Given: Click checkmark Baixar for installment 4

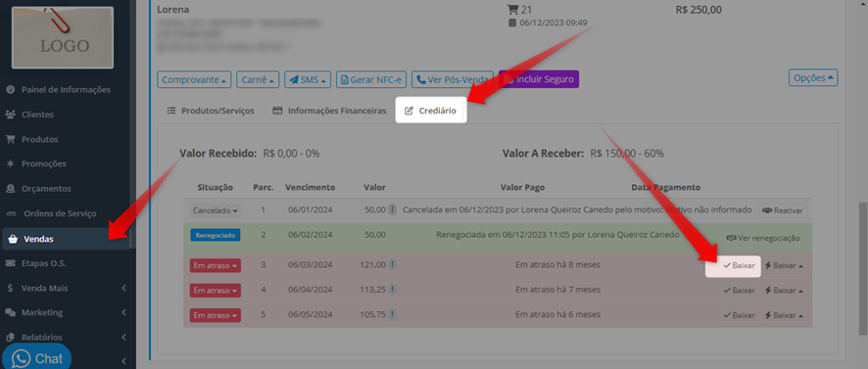Looking at the screenshot, I should (x=739, y=291).
